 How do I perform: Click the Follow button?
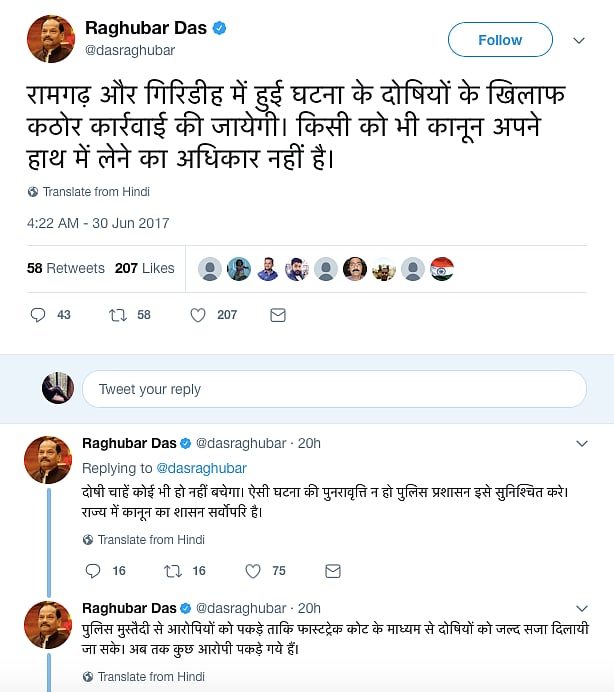pos(500,40)
